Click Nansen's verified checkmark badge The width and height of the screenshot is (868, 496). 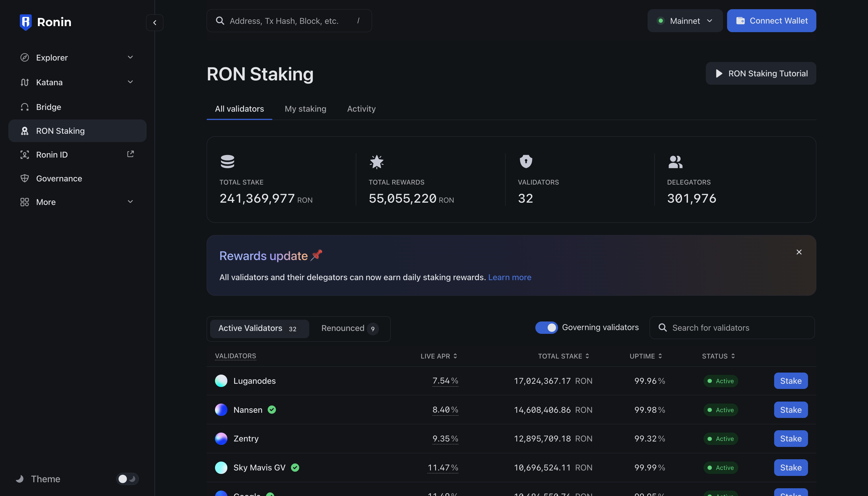point(272,410)
